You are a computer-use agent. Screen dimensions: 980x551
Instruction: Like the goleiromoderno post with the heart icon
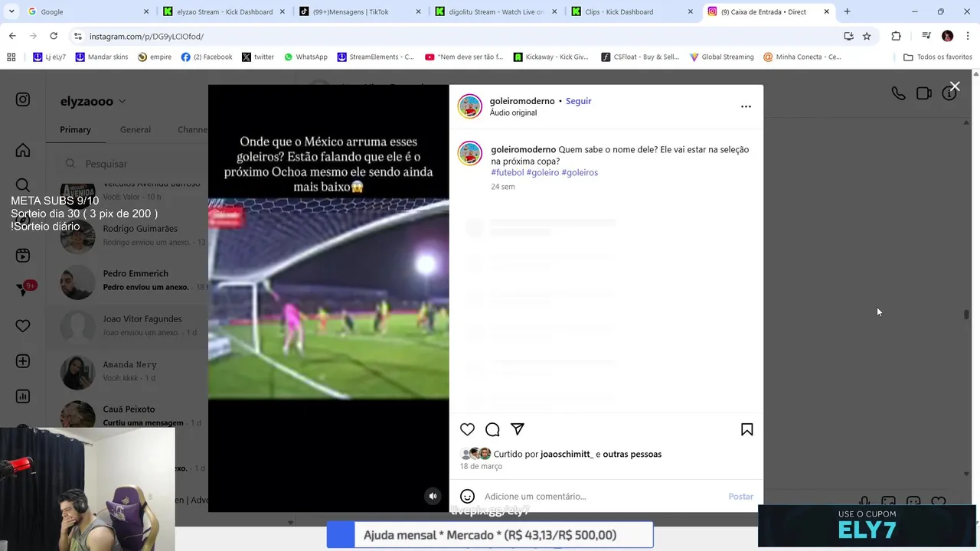pyautogui.click(x=467, y=429)
